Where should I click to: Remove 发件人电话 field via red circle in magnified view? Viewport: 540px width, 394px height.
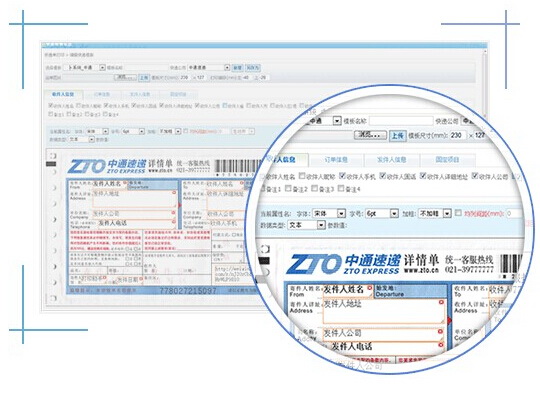point(440,345)
